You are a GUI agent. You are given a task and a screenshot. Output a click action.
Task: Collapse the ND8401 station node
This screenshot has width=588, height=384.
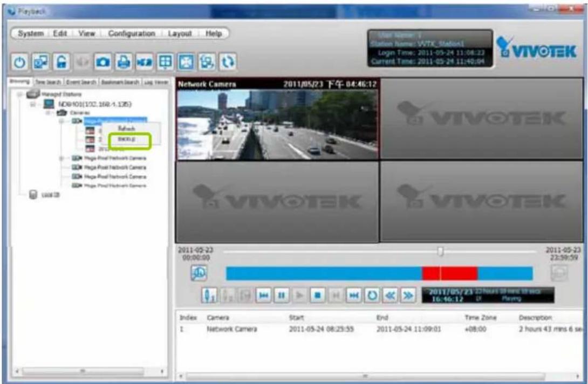pos(33,104)
